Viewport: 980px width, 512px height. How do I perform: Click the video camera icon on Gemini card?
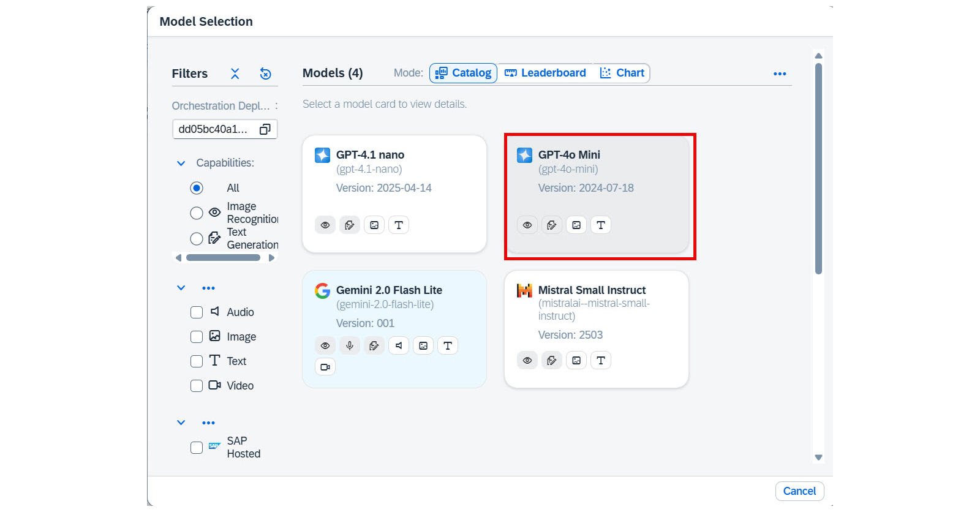point(325,367)
